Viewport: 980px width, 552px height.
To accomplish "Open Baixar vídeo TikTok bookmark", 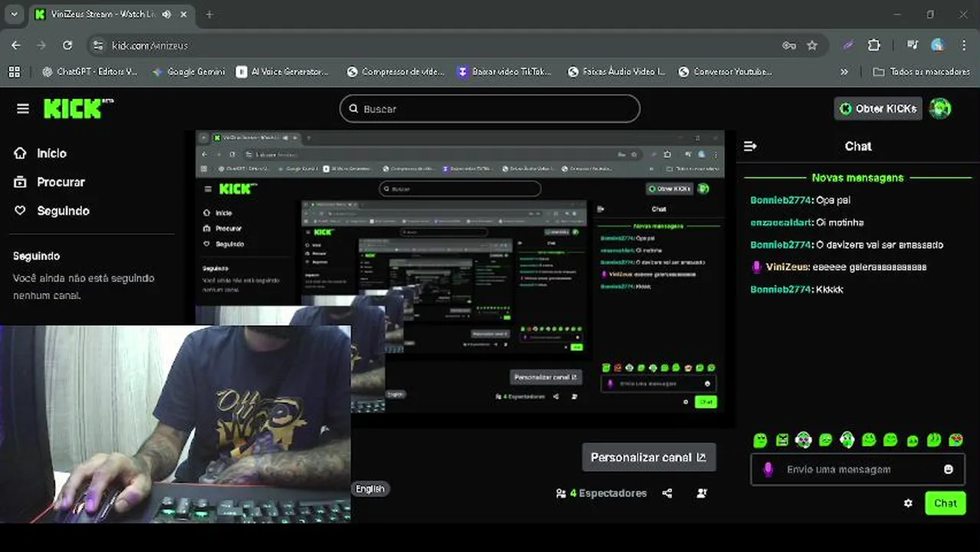I will [x=505, y=71].
